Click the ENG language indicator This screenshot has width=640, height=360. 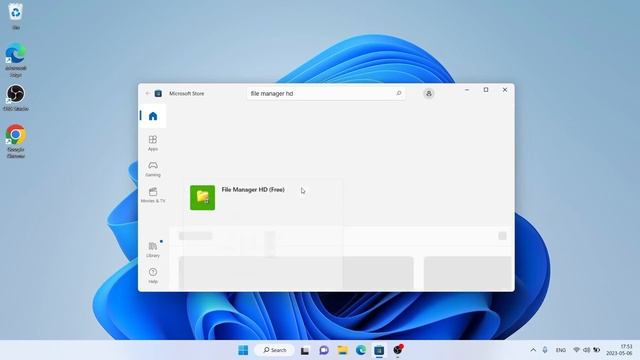[x=561, y=350]
